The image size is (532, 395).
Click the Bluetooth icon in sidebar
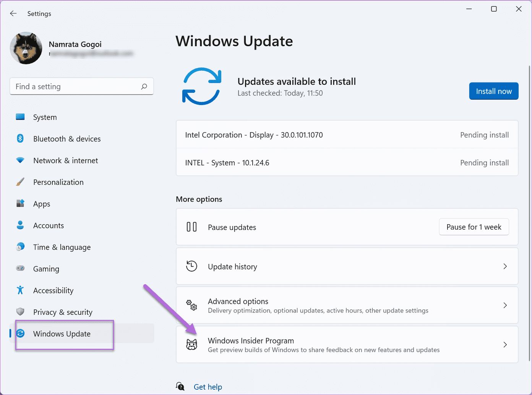tap(20, 139)
